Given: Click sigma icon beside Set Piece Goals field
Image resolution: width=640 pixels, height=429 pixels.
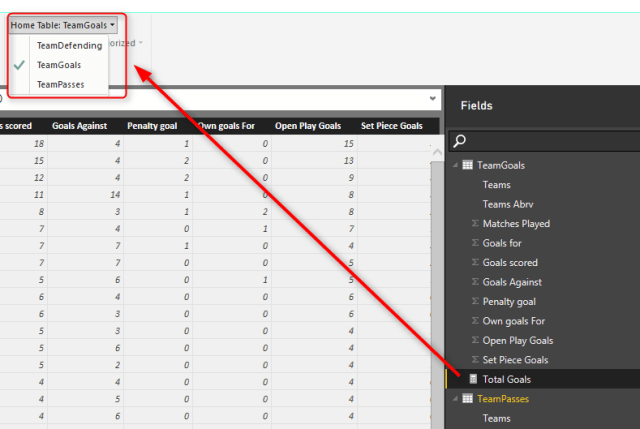Looking at the screenshot, I should 475,360.
